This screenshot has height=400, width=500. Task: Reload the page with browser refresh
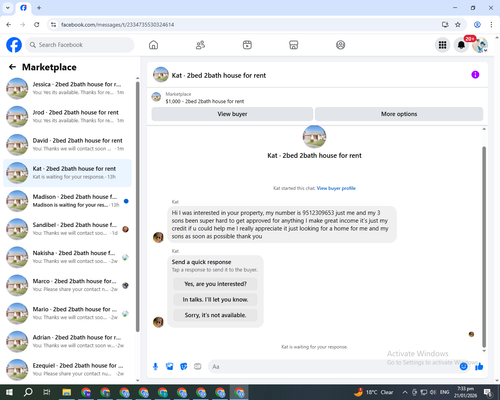tap(37, 25)
